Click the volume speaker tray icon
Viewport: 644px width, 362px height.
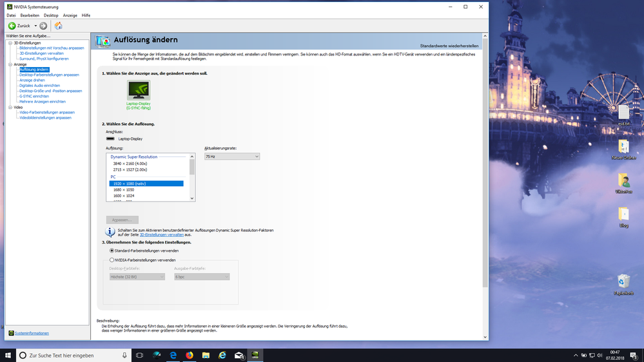[x=600, y=356]
